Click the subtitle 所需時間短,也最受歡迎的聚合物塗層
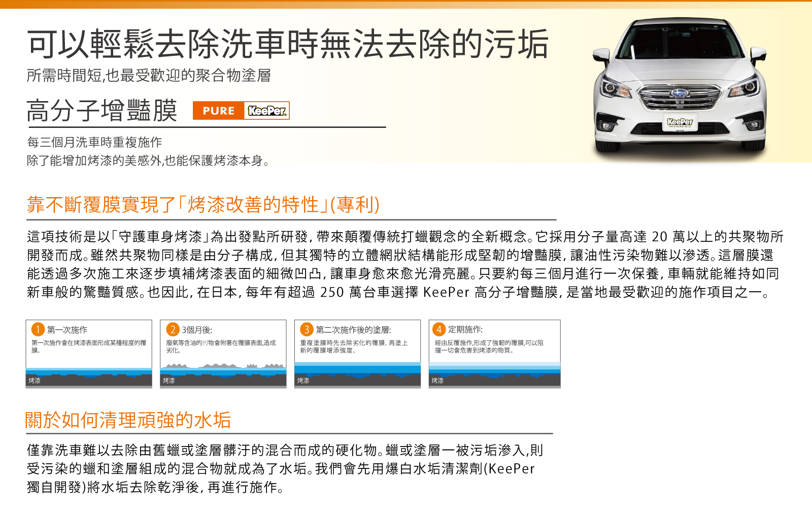Screen dimensions: 812x508 tap(149, 76)
